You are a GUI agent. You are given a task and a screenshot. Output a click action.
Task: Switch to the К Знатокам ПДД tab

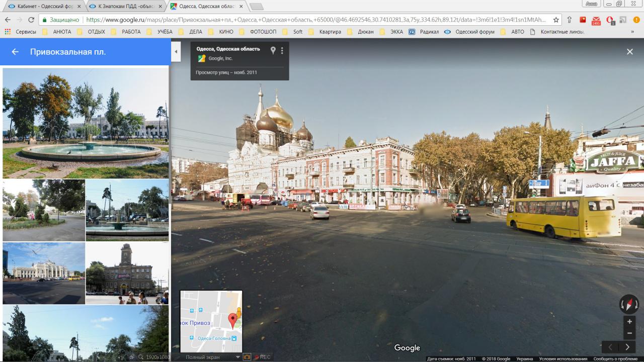pos(126,7)
